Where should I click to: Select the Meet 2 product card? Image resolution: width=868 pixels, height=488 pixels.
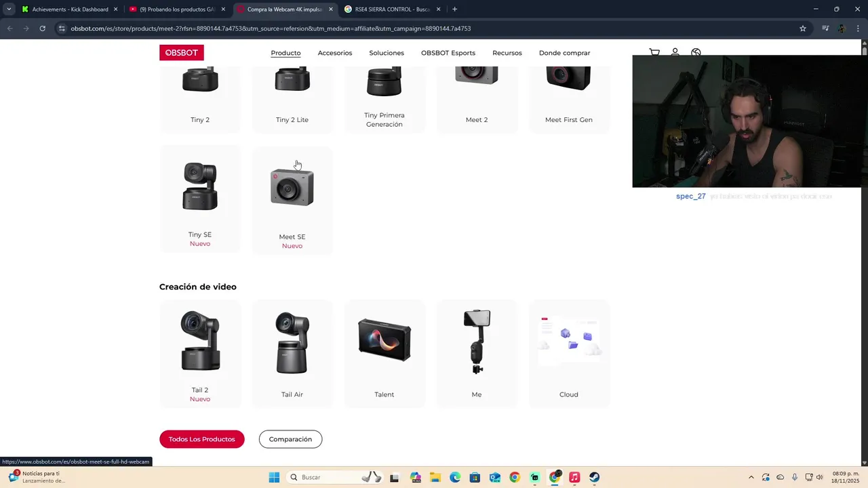tap(477, 99)
